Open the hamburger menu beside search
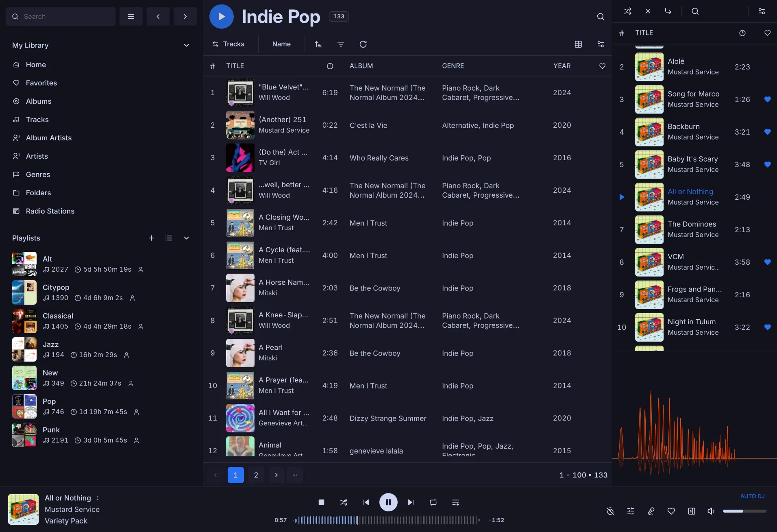777x532 pixels. pos(131,17)
